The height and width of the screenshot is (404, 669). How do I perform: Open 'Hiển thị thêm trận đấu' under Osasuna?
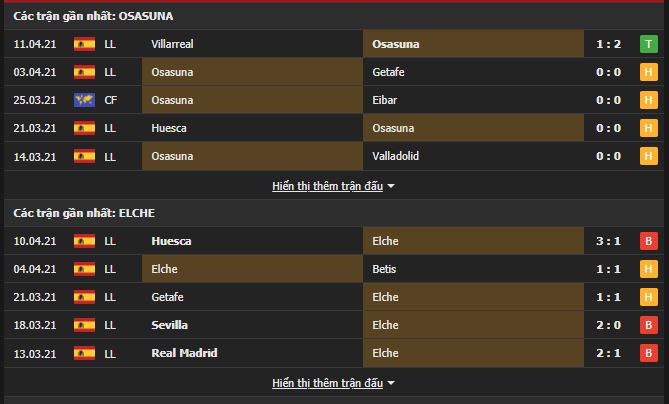(327, 186)
